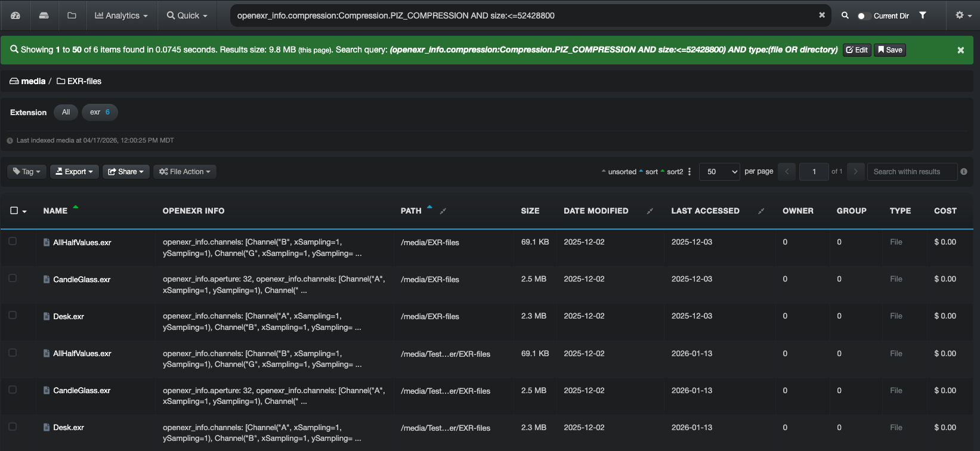This screenshot has width=980, height=451.
Task: Click the info icon next to Search within results
Action: (964, 172)
